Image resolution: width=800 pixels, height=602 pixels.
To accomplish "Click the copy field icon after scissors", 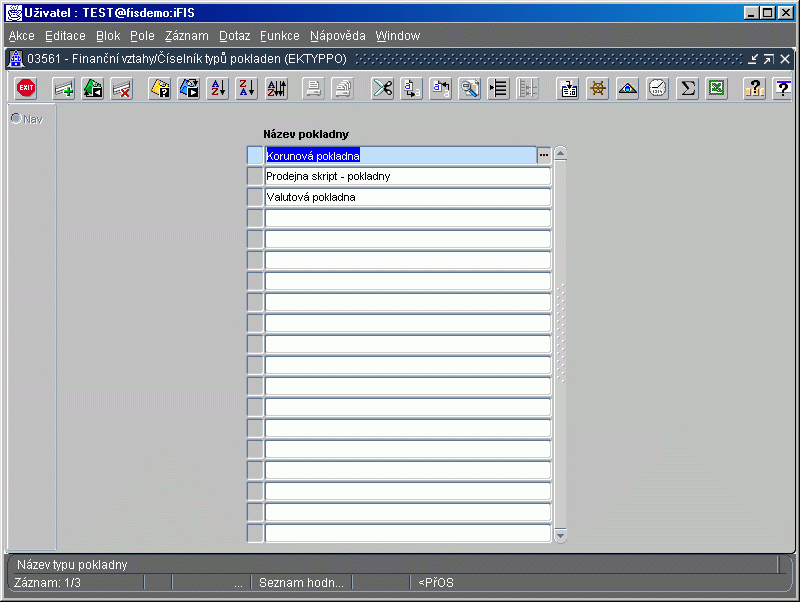I will pyautogui.click(x=412, y=88).
